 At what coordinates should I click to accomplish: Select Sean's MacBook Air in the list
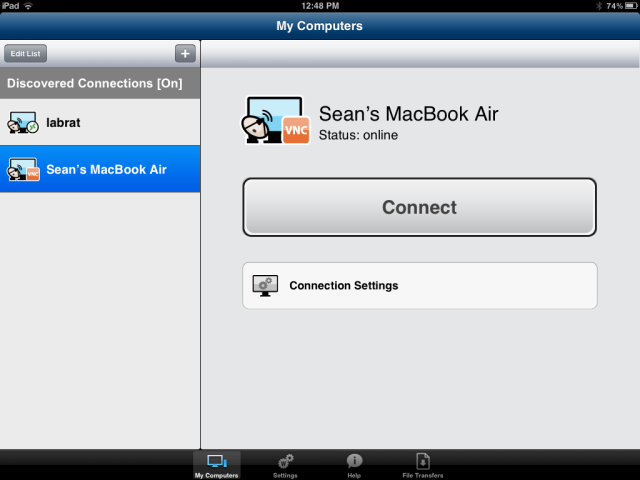click(100, 169)
